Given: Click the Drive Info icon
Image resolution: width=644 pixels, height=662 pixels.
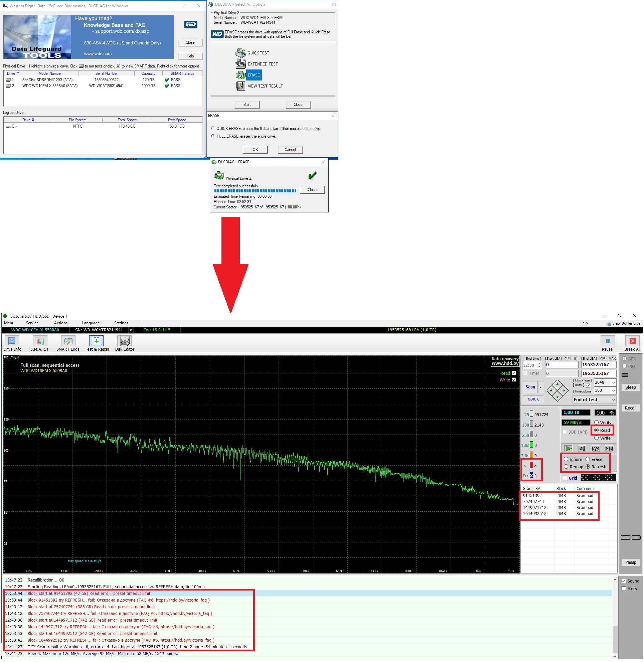Looking at the screenshot, I should 12,341.
